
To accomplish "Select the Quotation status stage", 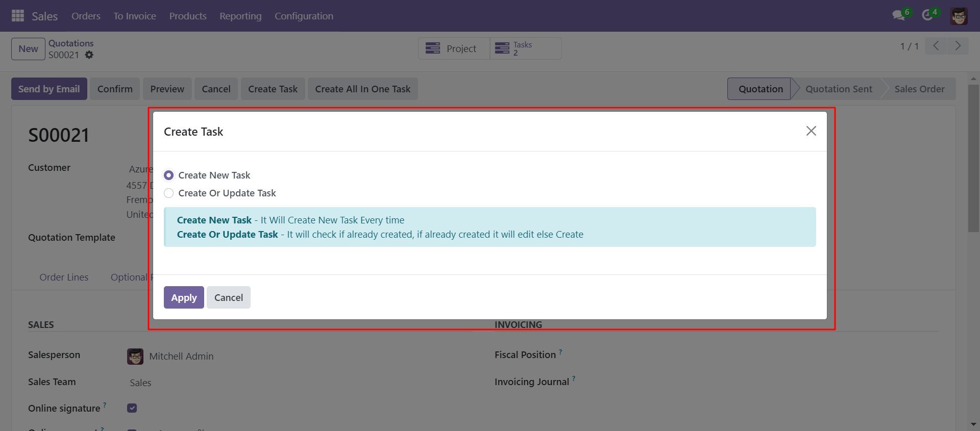I will point(761,89).
